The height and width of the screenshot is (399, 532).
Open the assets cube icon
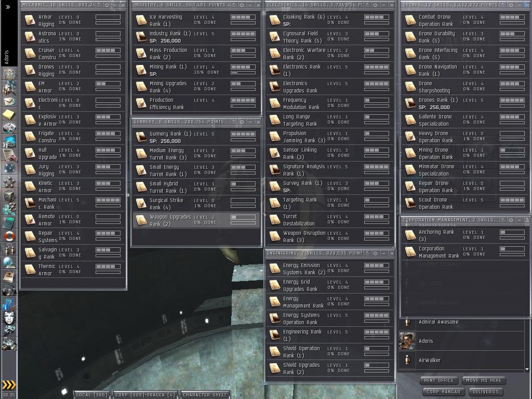[9, 196]
